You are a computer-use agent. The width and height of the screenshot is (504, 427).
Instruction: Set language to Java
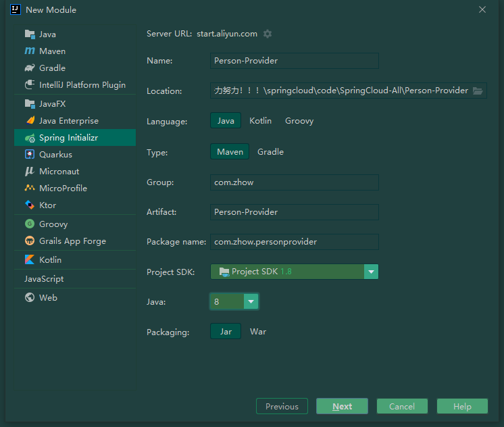point(226,120)
